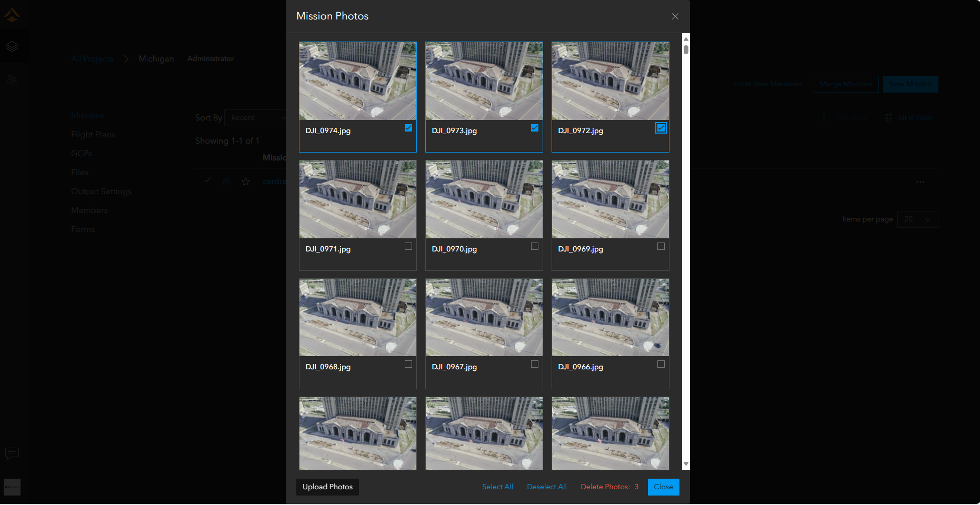Switch to Grid View using its icon
The width and height of the screenshot is (980, 505).
[x=888, y=117]
